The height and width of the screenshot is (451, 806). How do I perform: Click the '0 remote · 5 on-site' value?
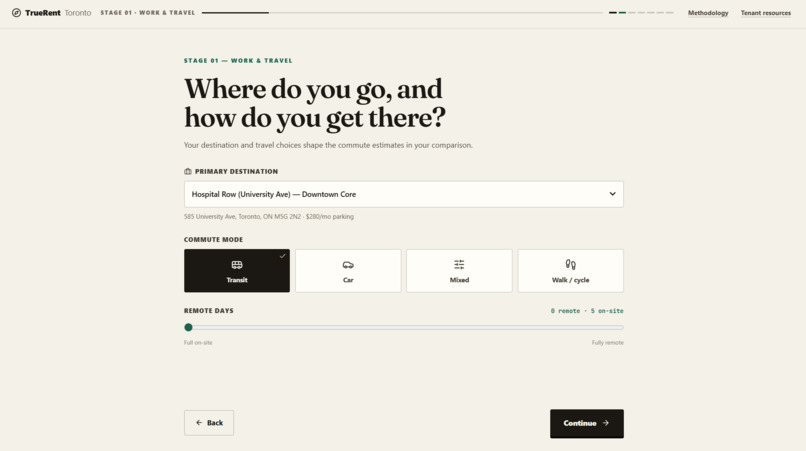[x=587, y=311]
